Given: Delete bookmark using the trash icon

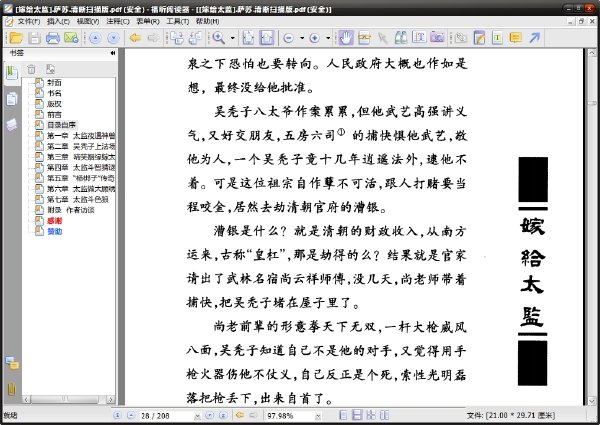Looking at the screenshot, I should [31, 69].
